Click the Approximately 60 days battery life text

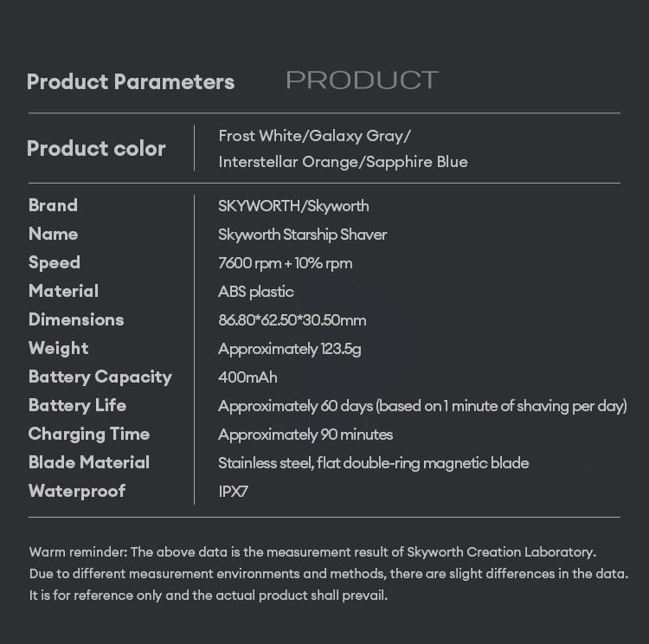(422, 406)
